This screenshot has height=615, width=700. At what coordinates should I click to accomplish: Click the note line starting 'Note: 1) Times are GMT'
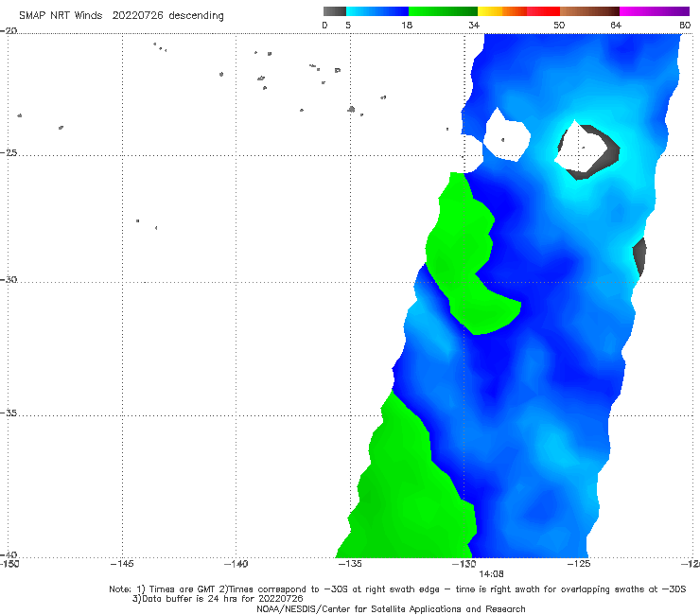coord(397,589)
